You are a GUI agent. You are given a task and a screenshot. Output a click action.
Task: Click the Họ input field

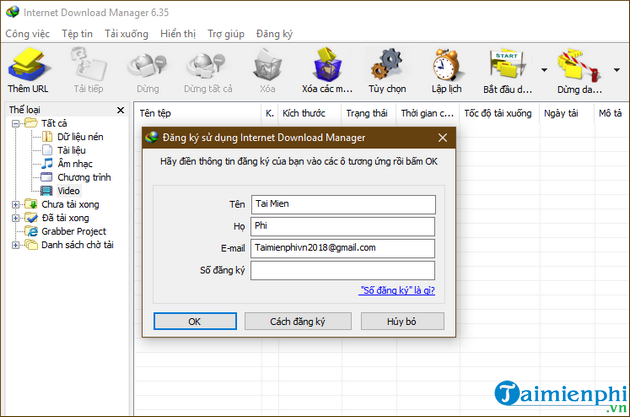[x=342, y=226]
